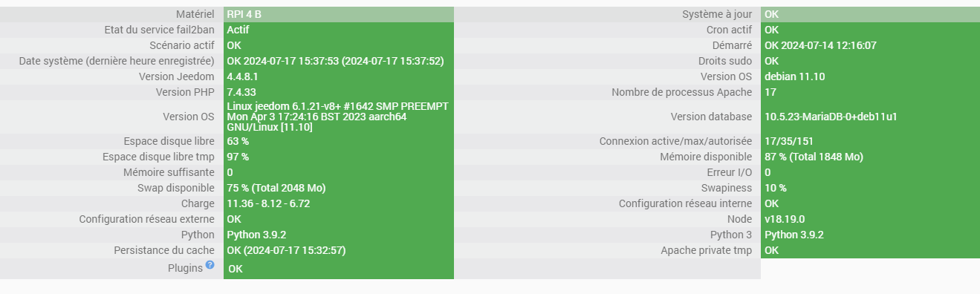Click the Version PHP value 7.4.33

pos(241,92)
